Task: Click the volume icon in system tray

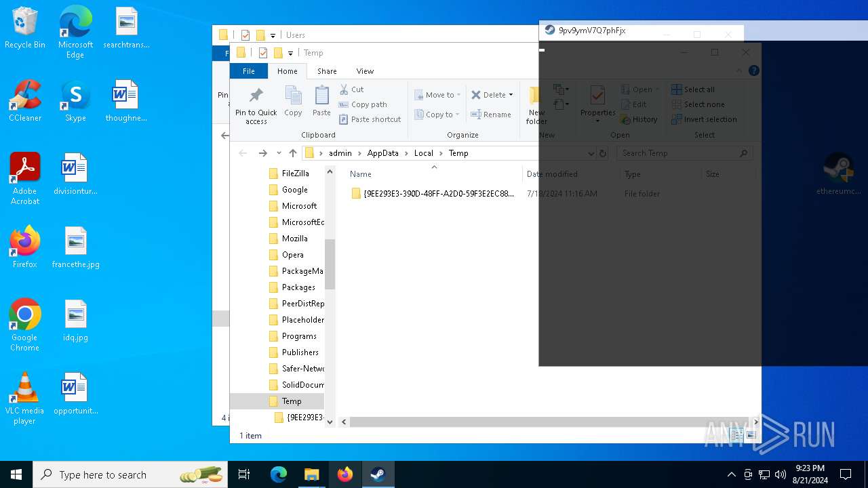Action: coord(780,474)
